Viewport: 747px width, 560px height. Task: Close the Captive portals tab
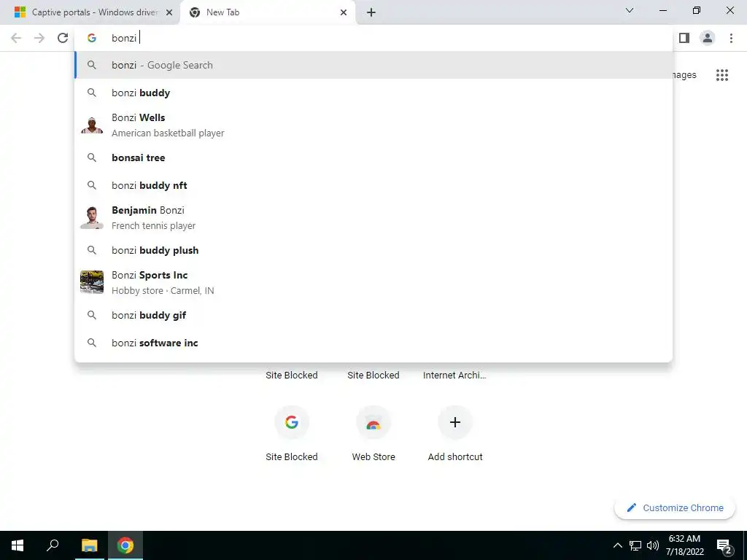pos(169,12)
